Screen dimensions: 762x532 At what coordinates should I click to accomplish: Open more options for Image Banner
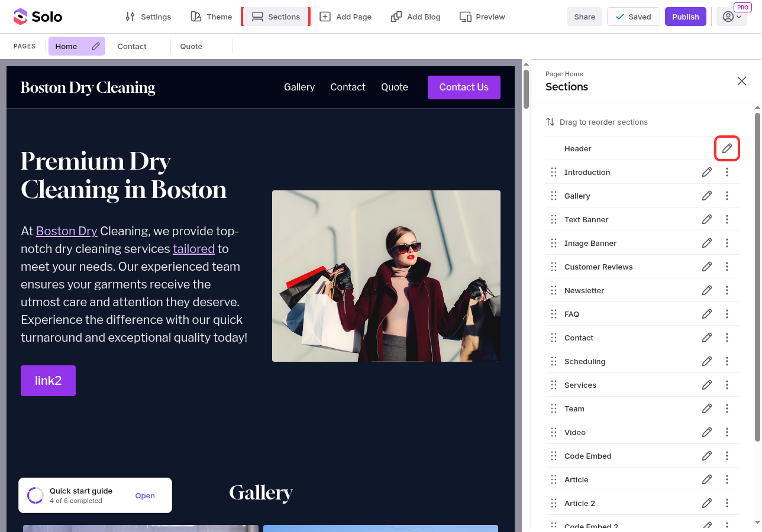coord(727,243)
